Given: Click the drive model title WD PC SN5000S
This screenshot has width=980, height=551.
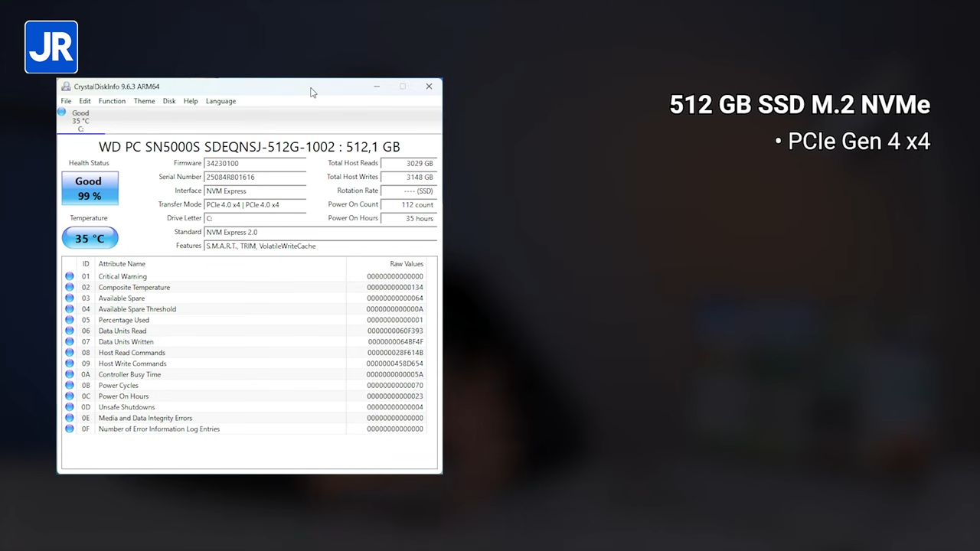Looking at the screenshot, I should click(x=250, y=147).
